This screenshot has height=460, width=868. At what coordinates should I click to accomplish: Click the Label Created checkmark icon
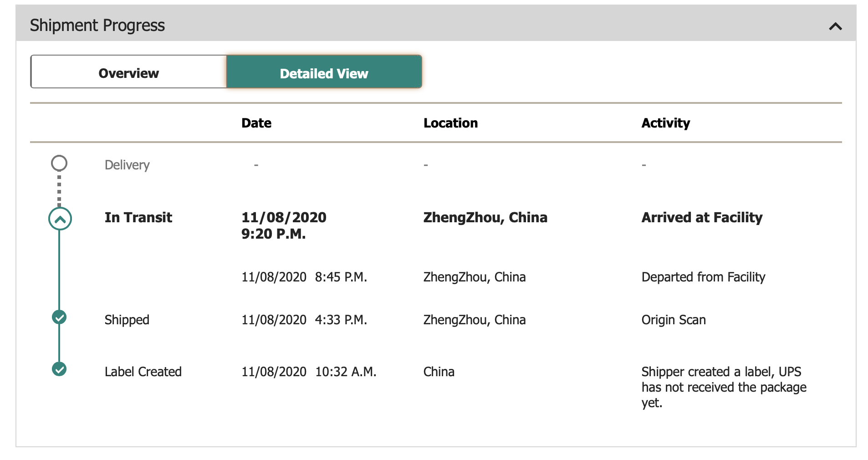(x=59, y=369)
